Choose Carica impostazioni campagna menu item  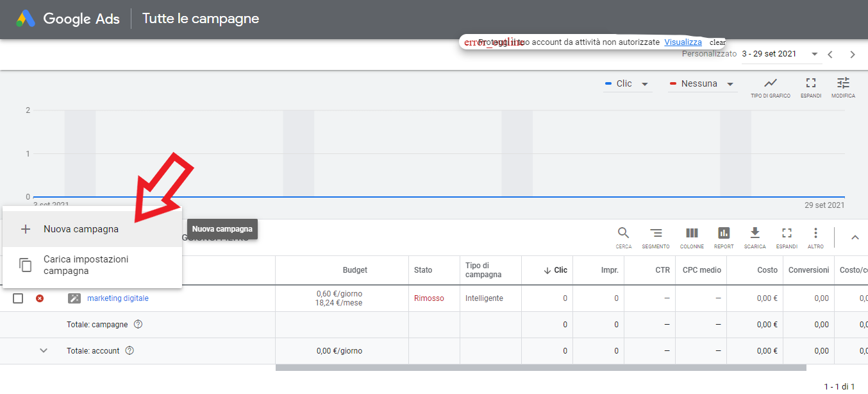coord(86,265)
